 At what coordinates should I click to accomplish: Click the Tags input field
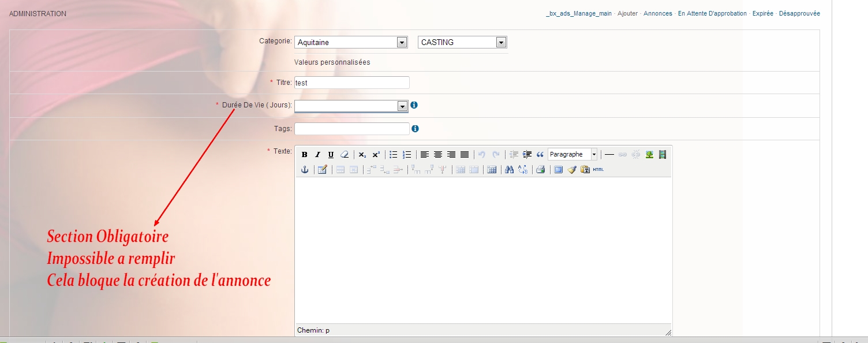tap(351, 129)
